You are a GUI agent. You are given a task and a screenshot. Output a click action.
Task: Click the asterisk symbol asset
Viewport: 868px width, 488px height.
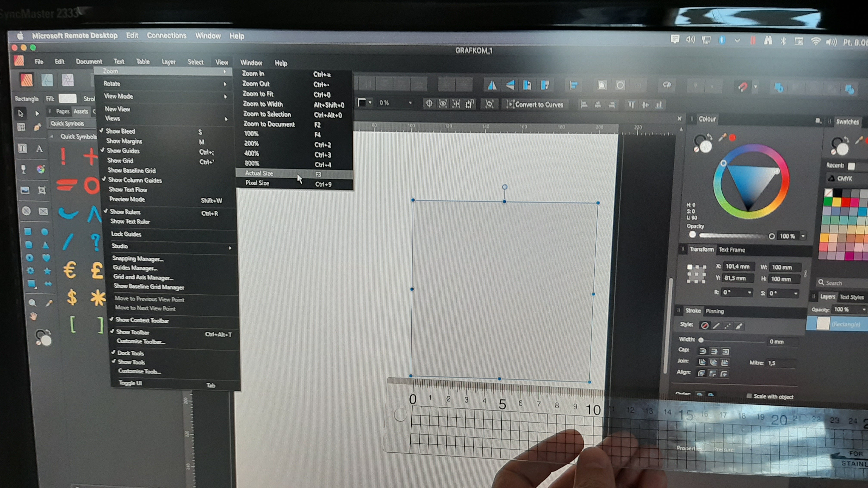click(x=98, y=298)
